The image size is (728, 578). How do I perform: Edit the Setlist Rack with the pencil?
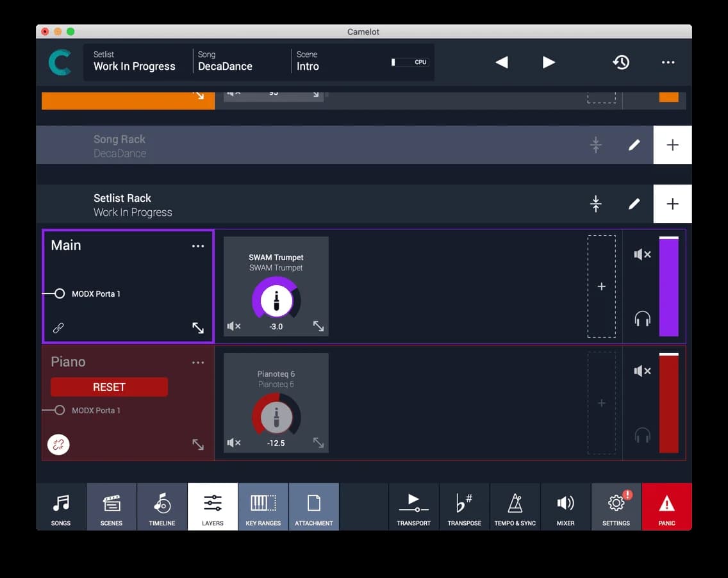634,204
